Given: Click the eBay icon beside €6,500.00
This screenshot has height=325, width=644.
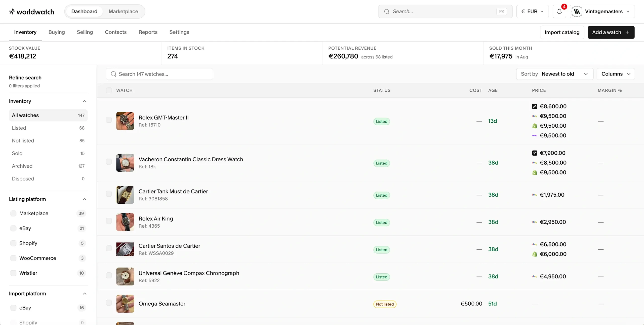Looking at the screenshot, I should (x=535, y=244).
